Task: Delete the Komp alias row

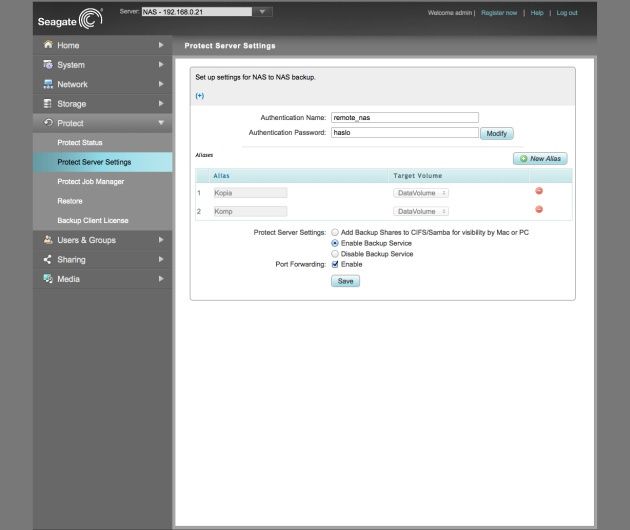Action: coord(539,209)
